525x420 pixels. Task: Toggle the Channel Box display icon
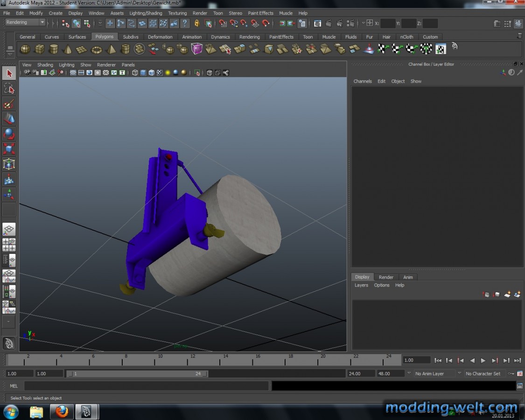coord(518,24)
